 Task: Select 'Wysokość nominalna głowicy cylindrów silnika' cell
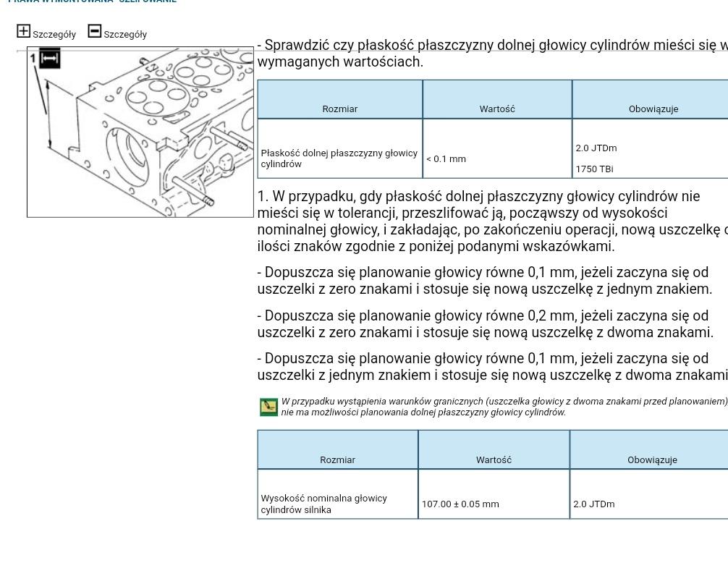(337, 494)
